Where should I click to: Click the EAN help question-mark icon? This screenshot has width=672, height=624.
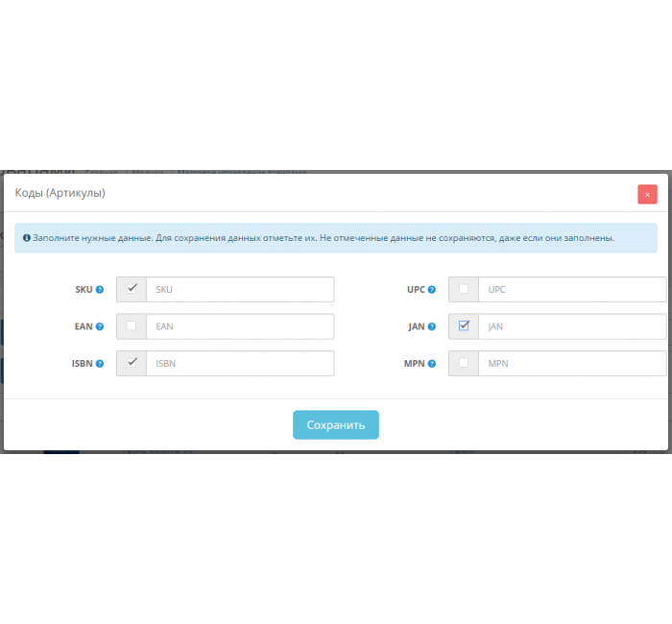[100, 326]
